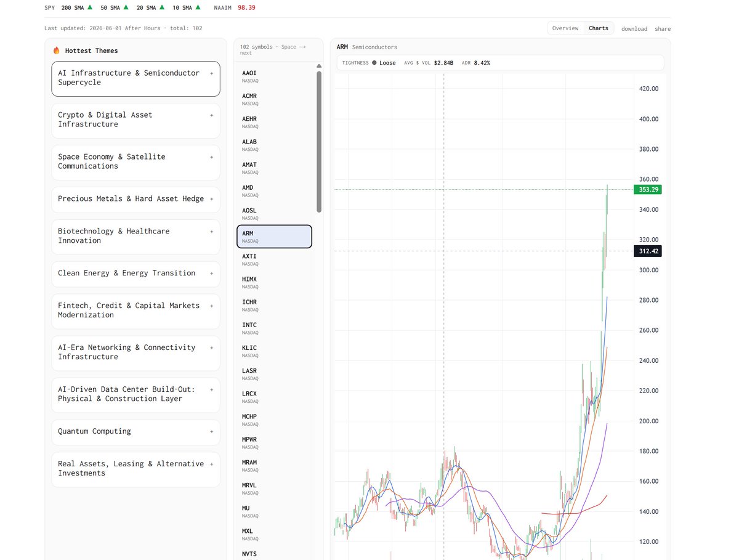The height and width of the screenshot is (560, 739).
Task: Expand AI Infrastructure & Semiconductor Supercycle plus
Action: tap(212, 73)
